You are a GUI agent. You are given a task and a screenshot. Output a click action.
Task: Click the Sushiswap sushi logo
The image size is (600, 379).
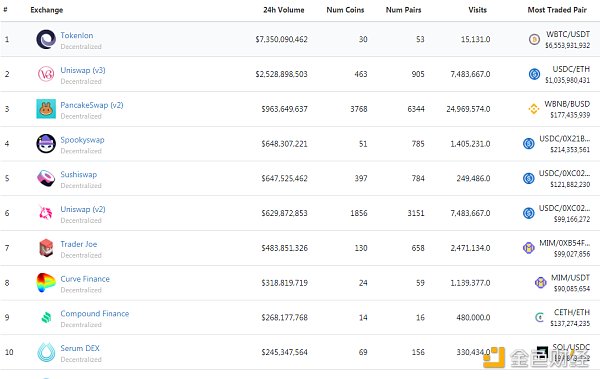[46, 178]
